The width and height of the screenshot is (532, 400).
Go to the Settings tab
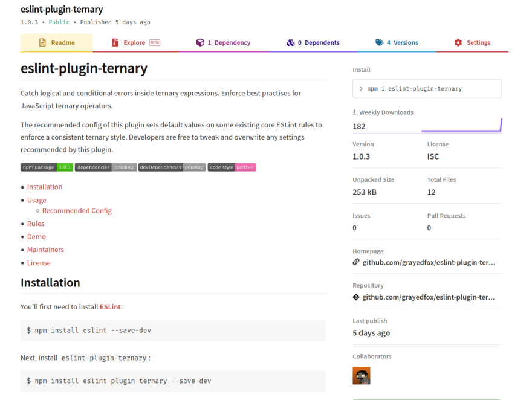pos(472,43)
